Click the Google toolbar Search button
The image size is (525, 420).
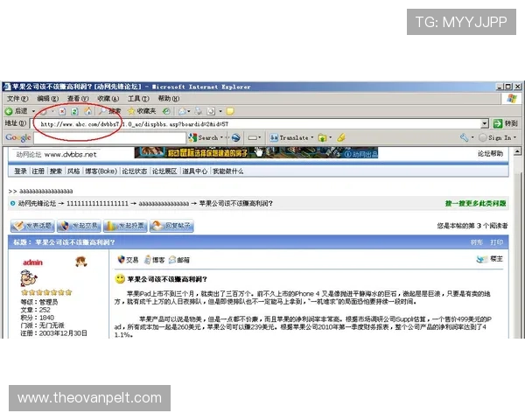point(203,137)
